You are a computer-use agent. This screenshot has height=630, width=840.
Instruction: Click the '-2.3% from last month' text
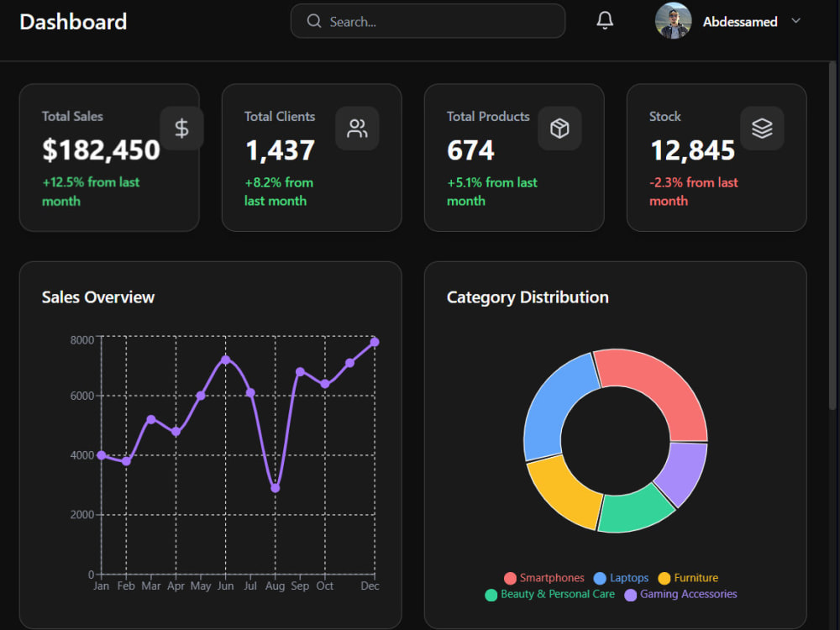[693, 192]
